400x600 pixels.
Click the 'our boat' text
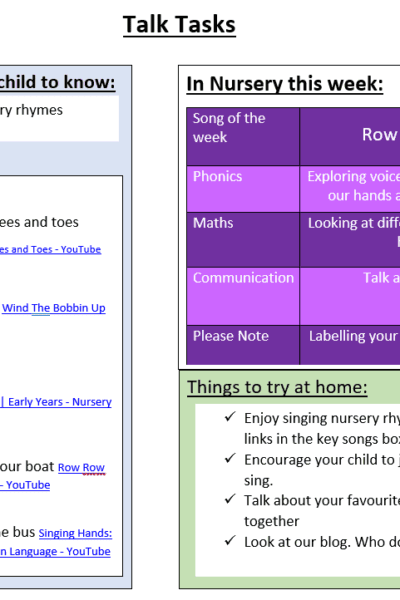[27, 466]
